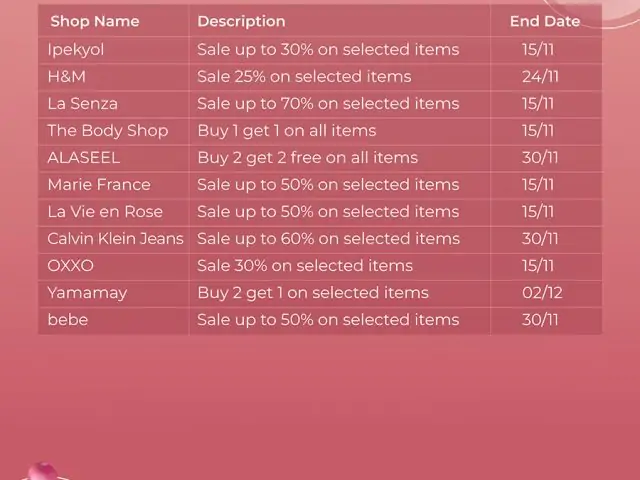Select the Ipekyol shop name
Image resolution: width=640 pixels, height=480 pixels.
[76, 50]
